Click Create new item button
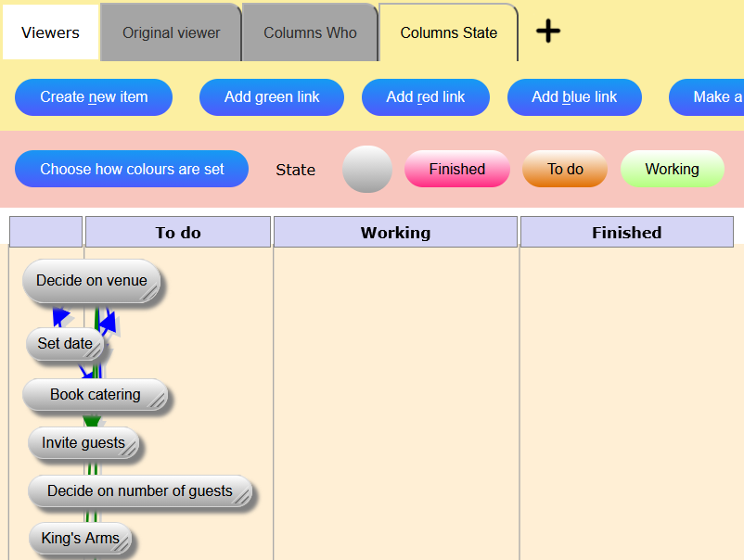Screen dimensions: 744x560 (x=94, y=97)
